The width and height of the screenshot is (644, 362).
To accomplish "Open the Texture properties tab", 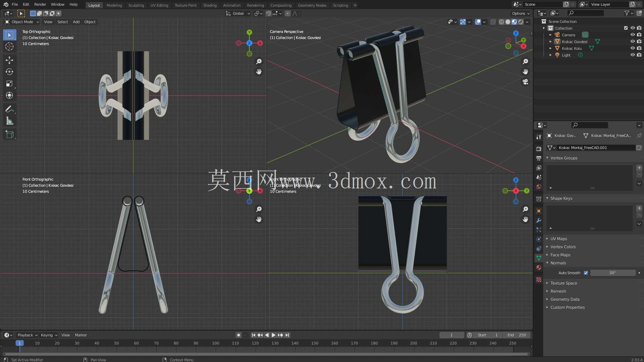I will click(539, 280).
